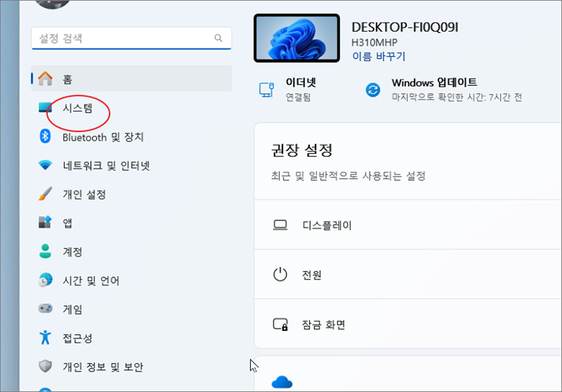Click the paintbrush personalization icon
The image size is (562, 392).
click(x=45, y=194)
